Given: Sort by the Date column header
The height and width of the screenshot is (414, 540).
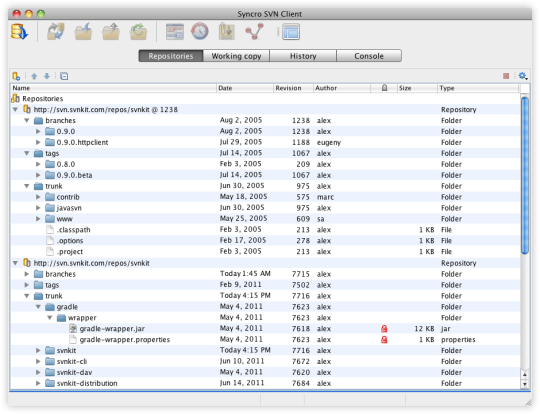Looking at the screenshot, I should coord(245,88).
